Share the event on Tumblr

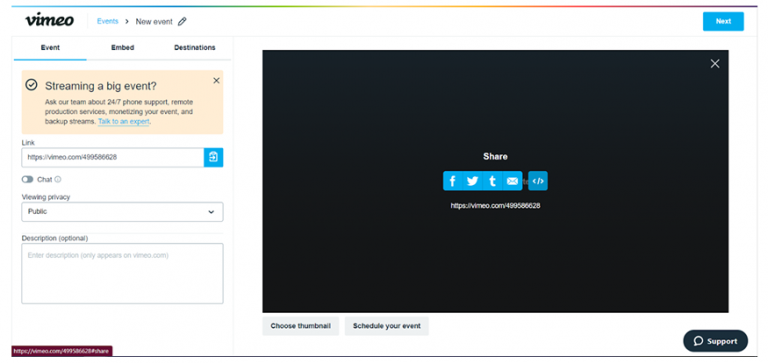[492, 181]
